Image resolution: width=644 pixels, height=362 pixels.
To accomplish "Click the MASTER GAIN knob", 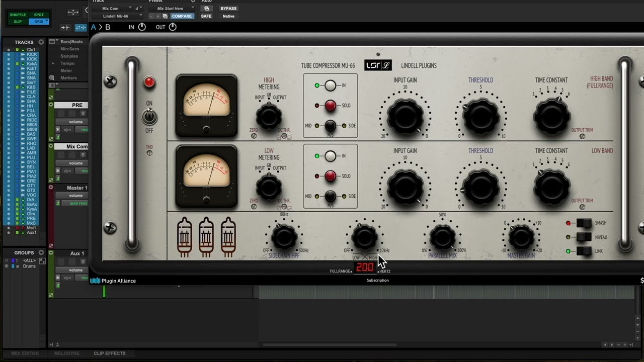I will 521,237.
